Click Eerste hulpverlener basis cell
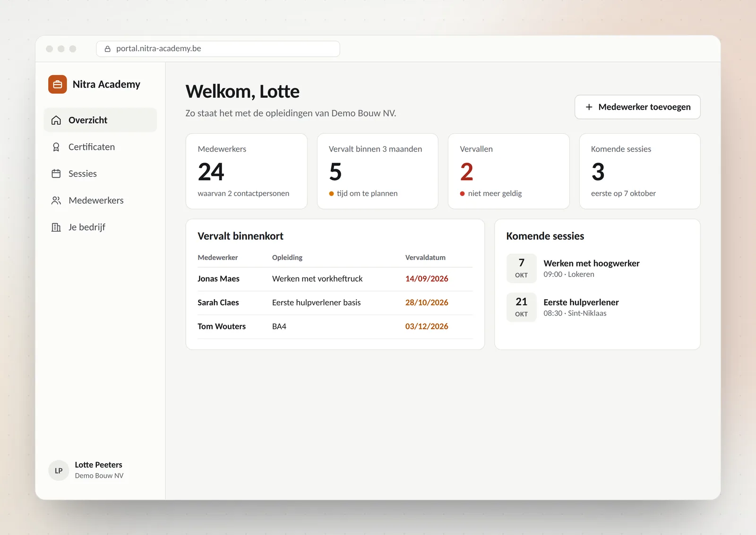The image size is (756, 535). 317,302
